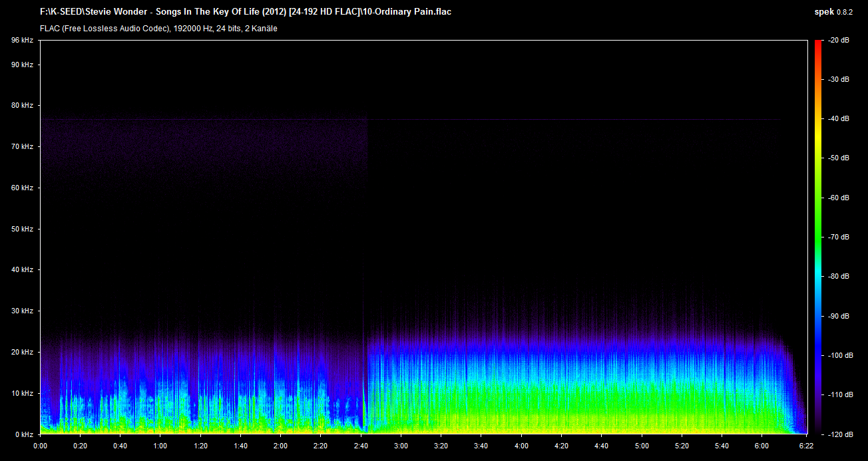Click the 3:00 time axis marker
868x461 pixels.
(401, 446)
